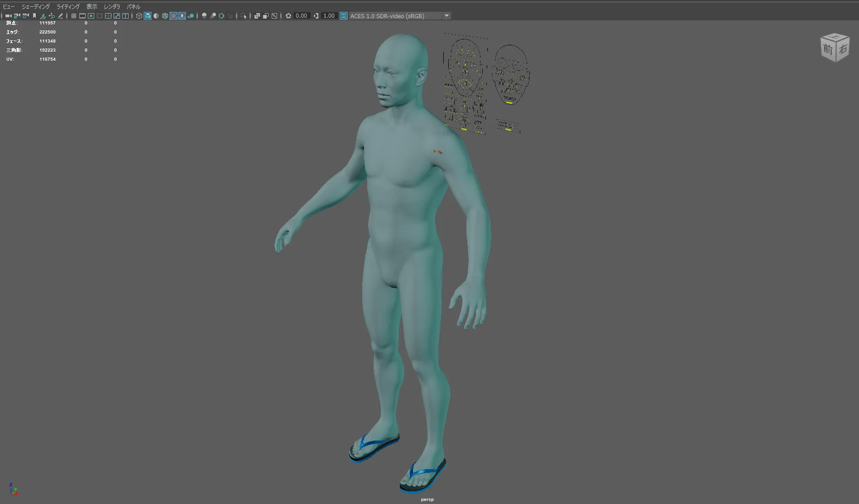Click the Grease Pencil icon
This screenshot has height=504, width=859.
pyautogui.click(x=60, y=16)
